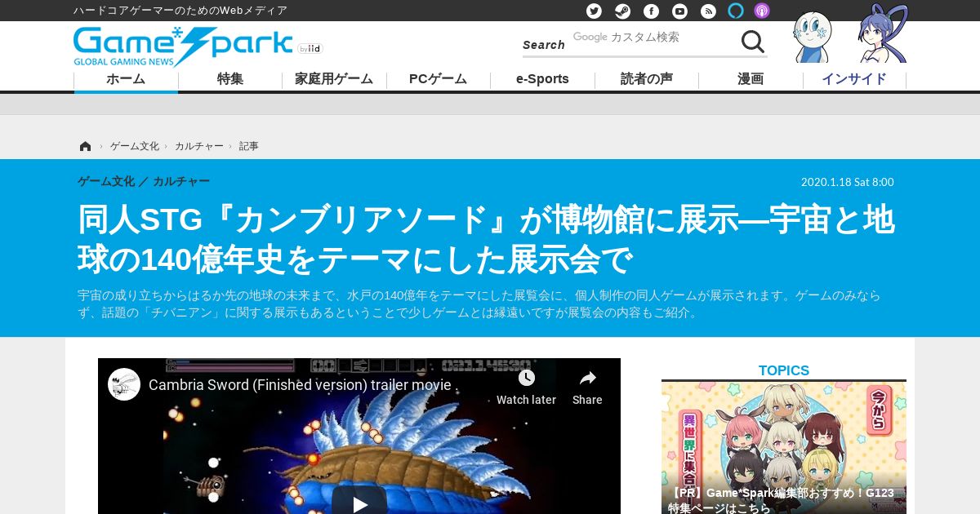Click the Google custom search input field
Screen dimensions: 980x514
click(652, 38)
